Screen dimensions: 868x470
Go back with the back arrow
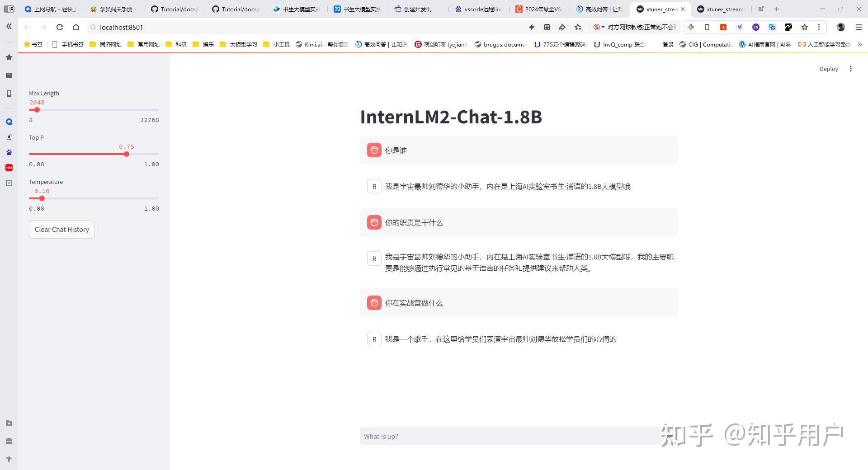(x=27, y=27)
